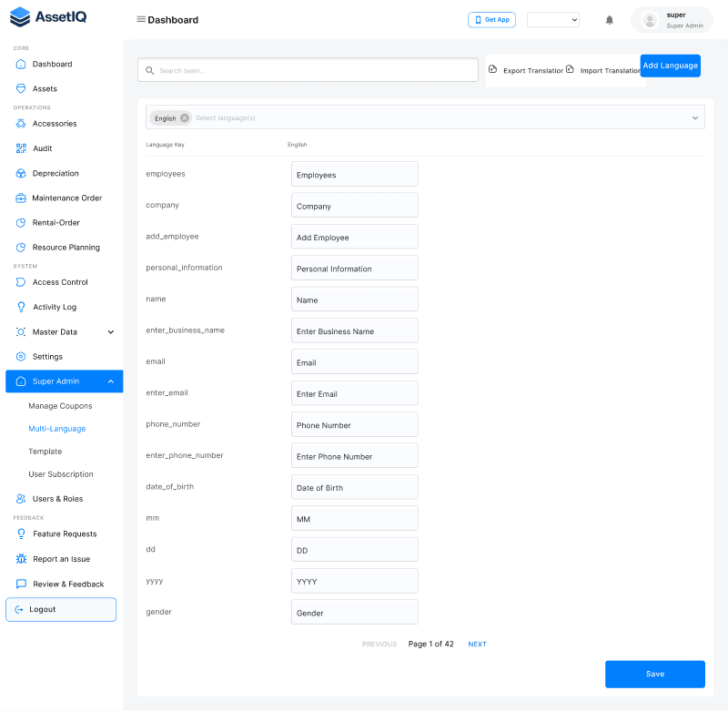
Task: Open the language selector chevron
Action: [x=694, y=118]
